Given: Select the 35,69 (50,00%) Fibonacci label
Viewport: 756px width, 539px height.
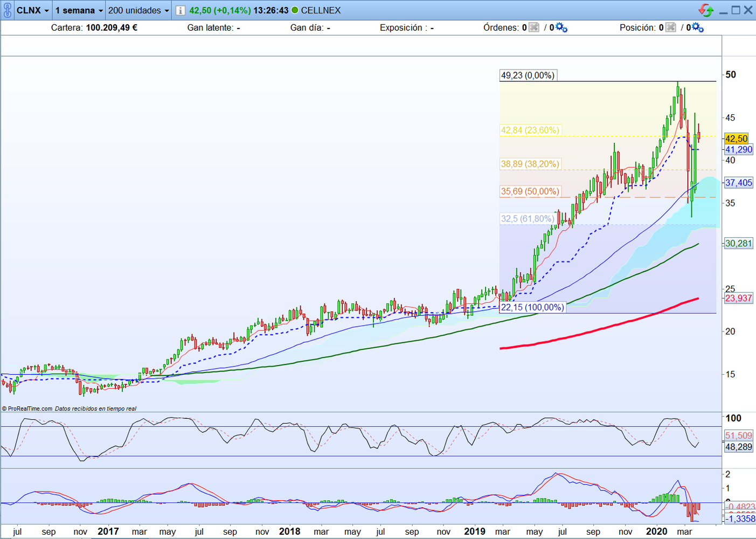Looking at the screenshot, I should [x=530, y=191].
